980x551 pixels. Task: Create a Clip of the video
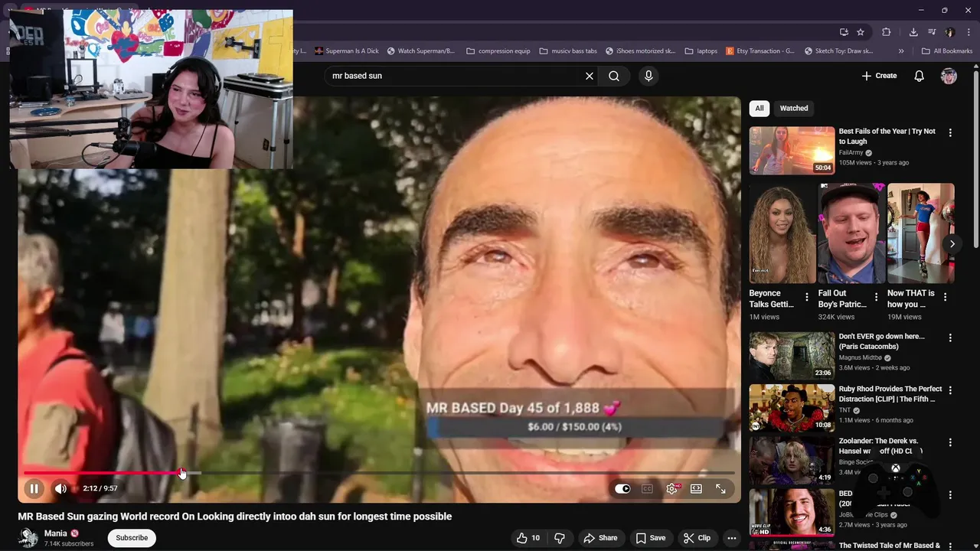click(x=697, y=538)
